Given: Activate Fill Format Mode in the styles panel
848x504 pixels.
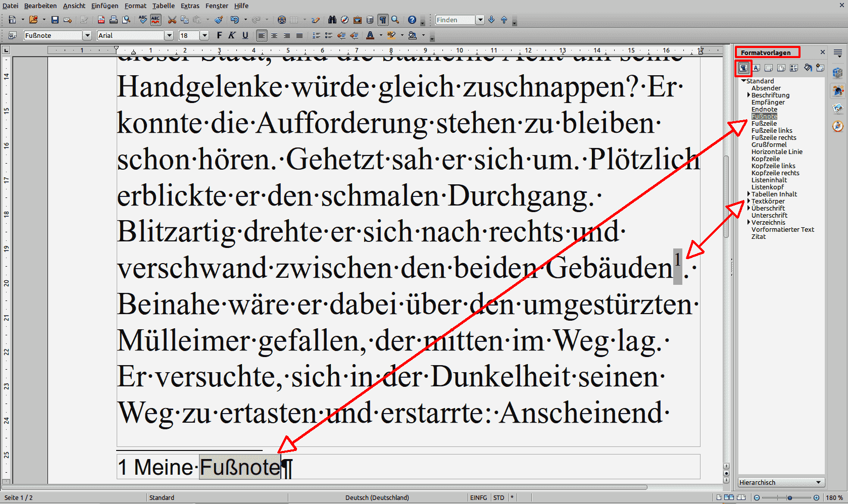Looking at the screenshot, I should pos(808,68).
